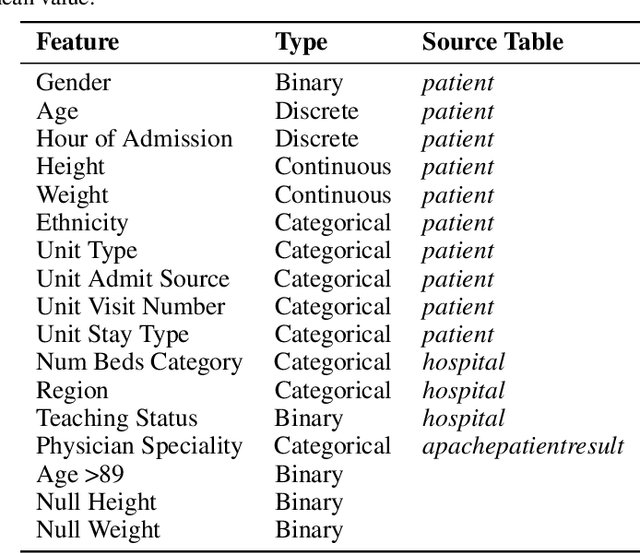Click the Unit Stay Type label

(112, 335)
